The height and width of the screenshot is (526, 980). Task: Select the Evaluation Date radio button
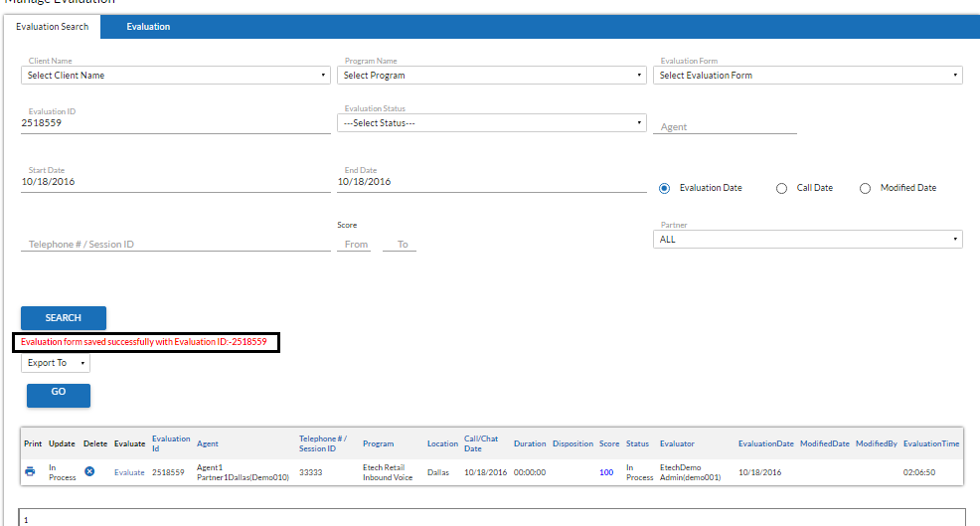[664, 188]
